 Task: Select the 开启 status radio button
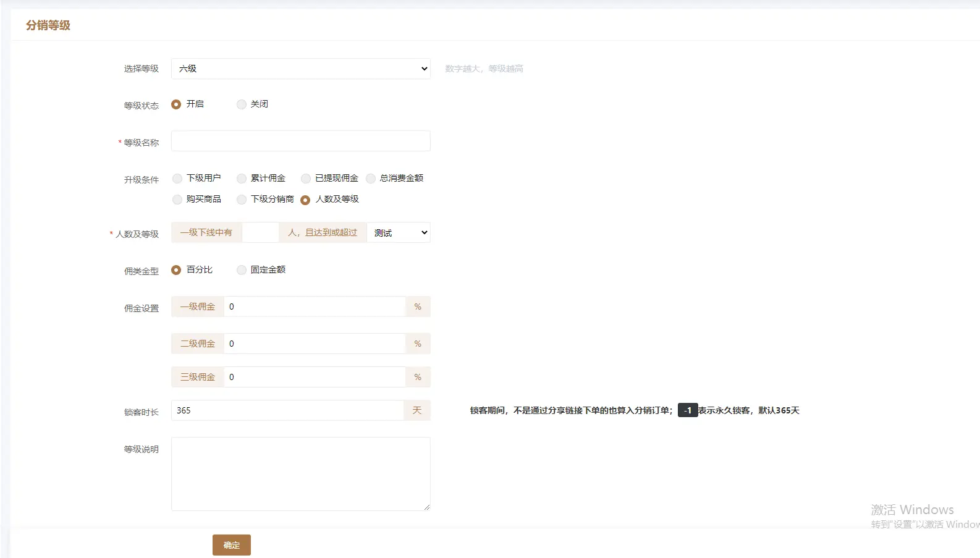(x=176, y=104)
